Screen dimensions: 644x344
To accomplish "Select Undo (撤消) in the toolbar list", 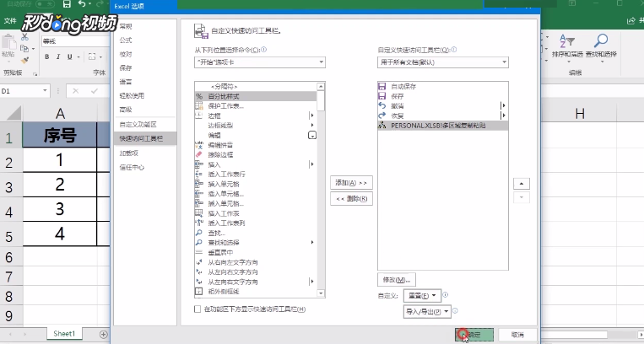I will [x=443, y=106].
